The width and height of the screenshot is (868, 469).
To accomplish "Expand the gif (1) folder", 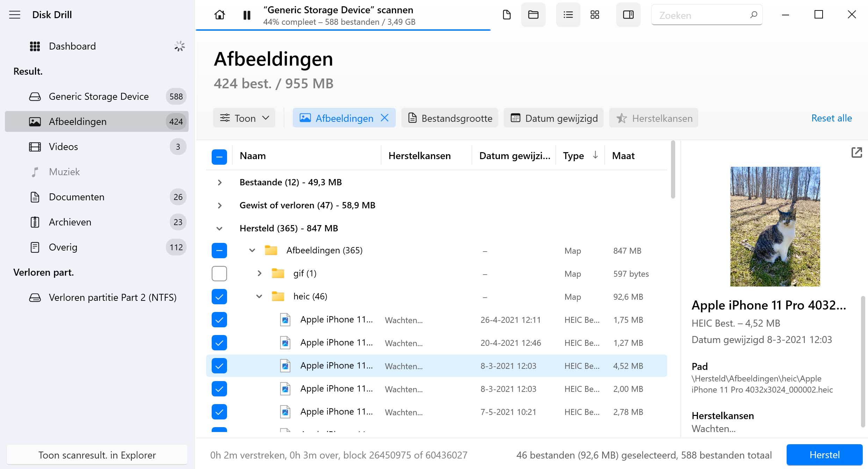I will tap(258, 273).
